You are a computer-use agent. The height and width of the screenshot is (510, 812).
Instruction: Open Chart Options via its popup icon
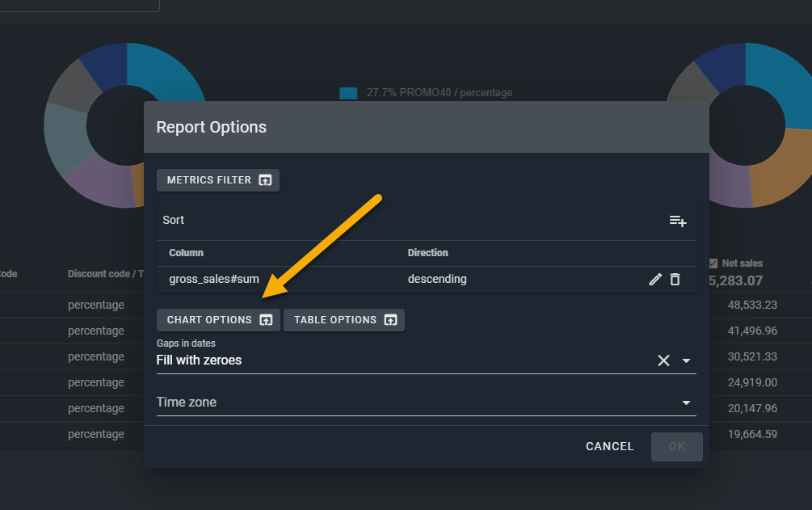click(x=266, y=320)
